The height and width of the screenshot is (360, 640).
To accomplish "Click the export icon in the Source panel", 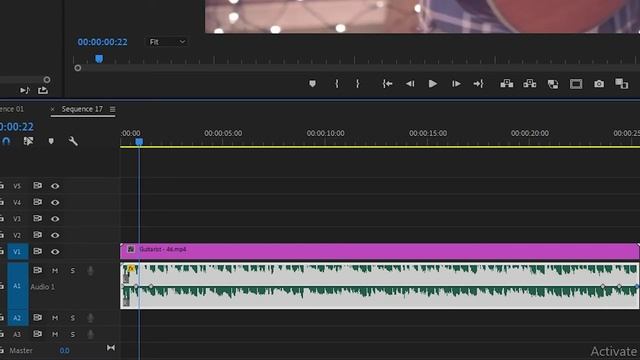I will (43, 90).
